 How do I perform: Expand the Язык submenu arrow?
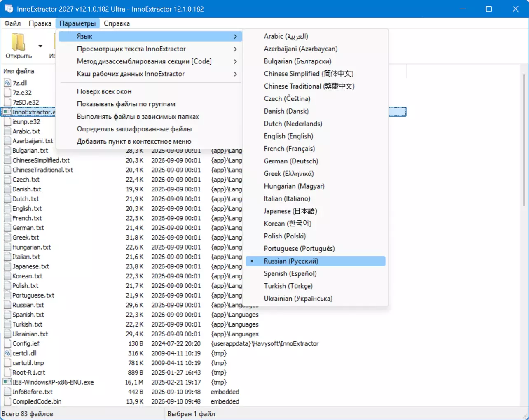click(x=235, y=37)
